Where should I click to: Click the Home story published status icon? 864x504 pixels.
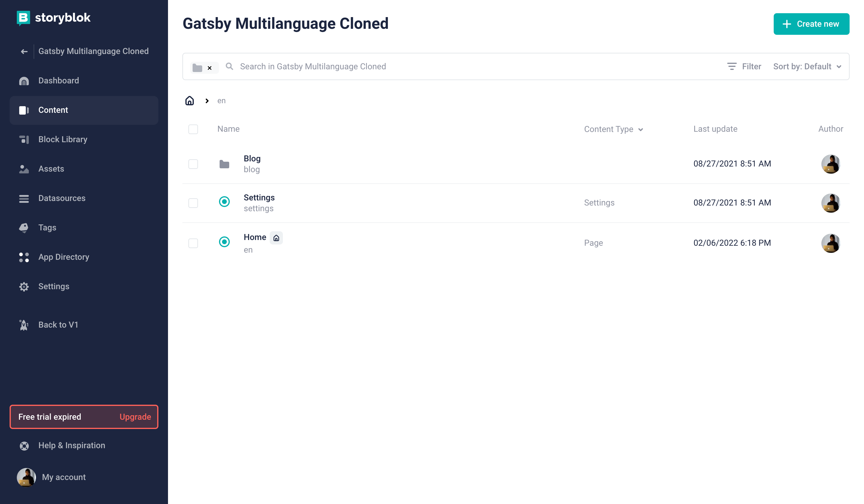(x=224, y=242)
